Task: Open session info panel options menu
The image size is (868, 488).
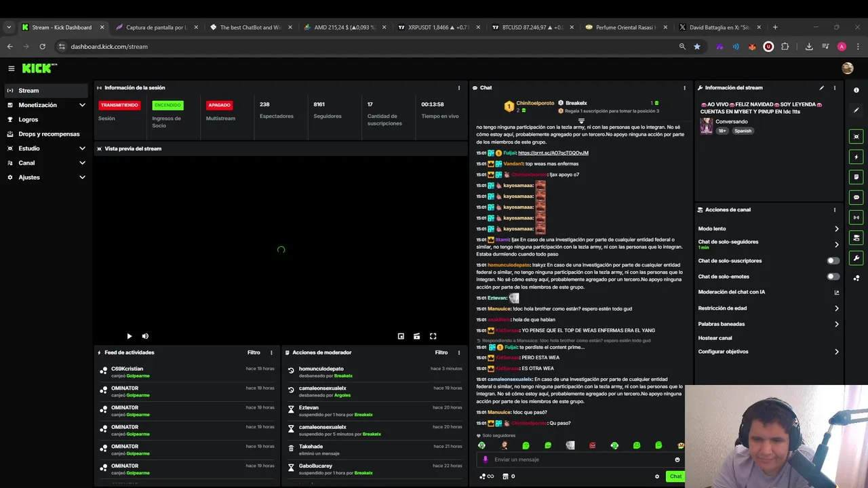Action: click(x=459, y=87)
